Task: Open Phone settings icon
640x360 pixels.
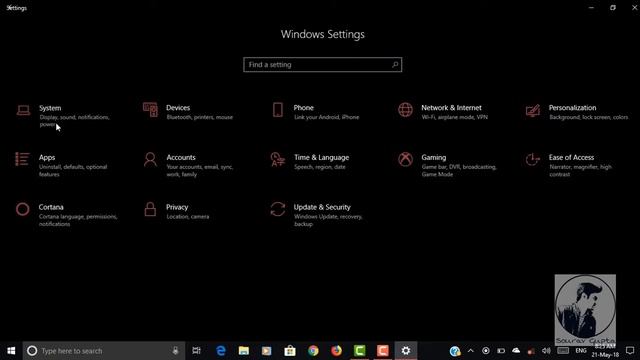Action: pyautogui.click(x=278, y=110)
